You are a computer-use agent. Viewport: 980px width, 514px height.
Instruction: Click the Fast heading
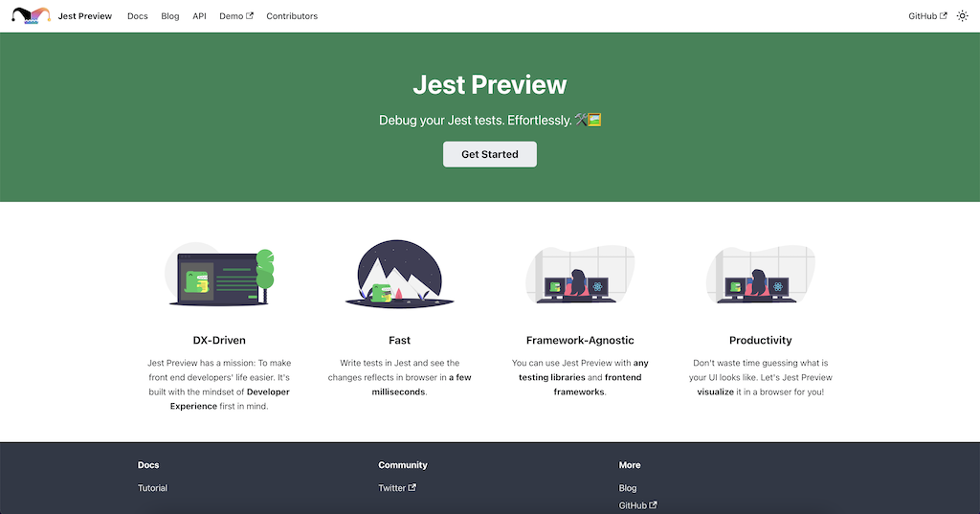399,340
